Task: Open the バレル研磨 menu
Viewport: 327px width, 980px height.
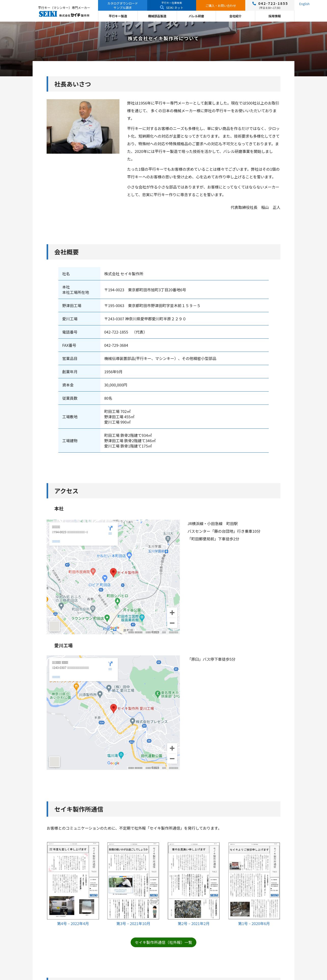Action: (196, 16)
